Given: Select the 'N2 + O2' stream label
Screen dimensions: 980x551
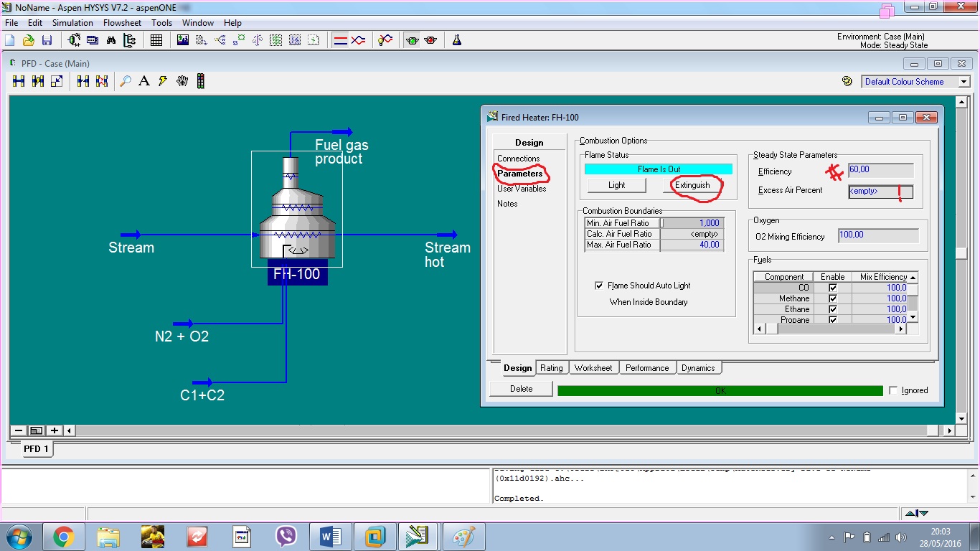Looking at the screenshot, I should 182,336.
